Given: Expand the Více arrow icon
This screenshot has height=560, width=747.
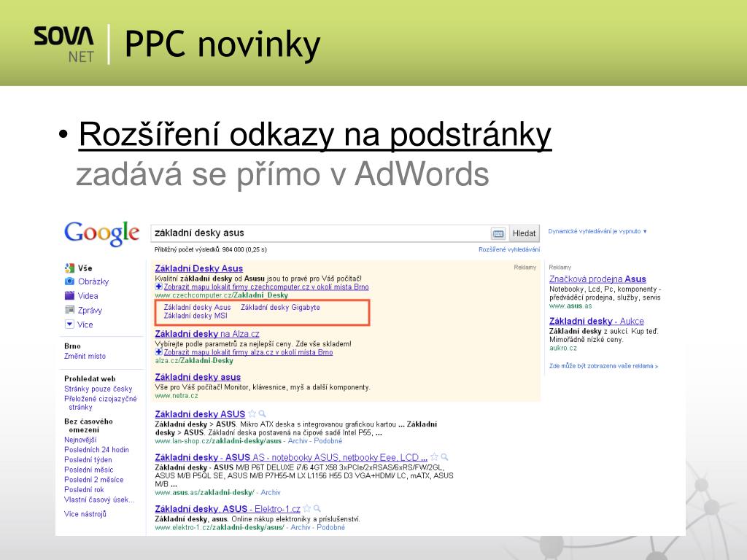Looking at the screenshot, I should pos(69,324).
